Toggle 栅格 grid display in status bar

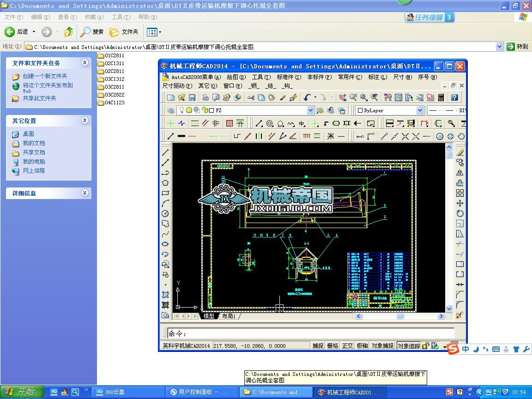[x=332, y=346]
